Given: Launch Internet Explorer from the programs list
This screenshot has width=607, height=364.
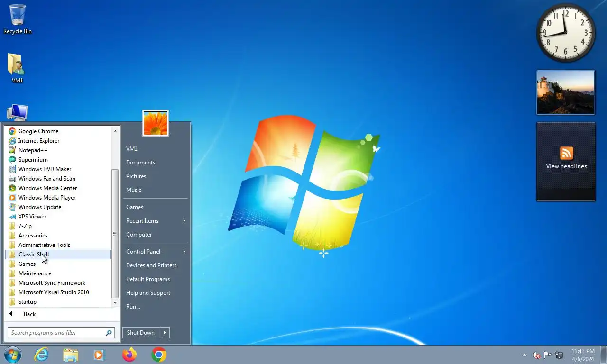Looking at the screenshot, I should point(58,141).
